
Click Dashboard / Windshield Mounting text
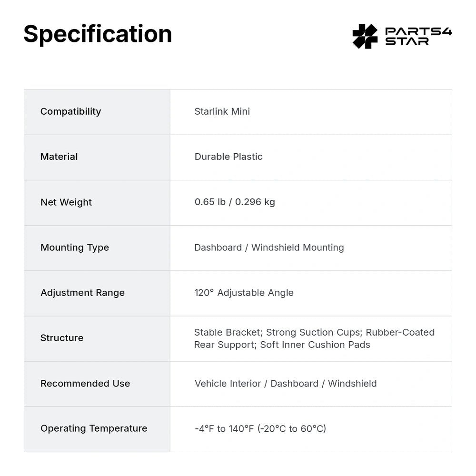[269, 248]
